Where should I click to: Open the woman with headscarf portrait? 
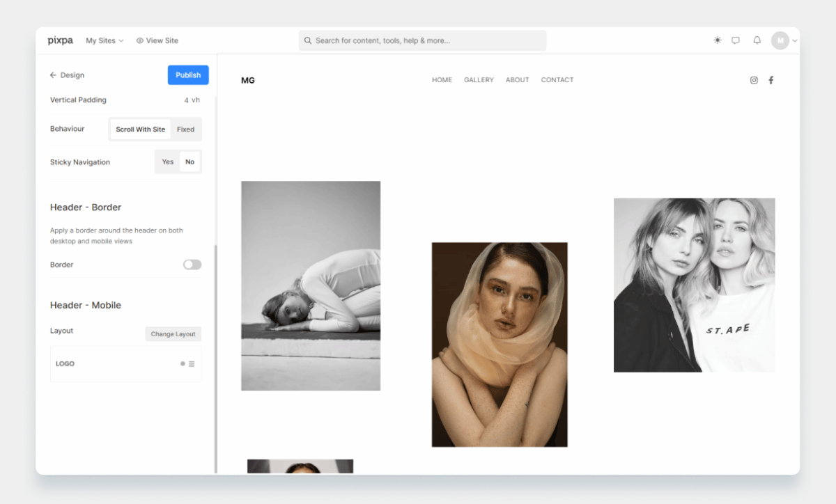coord(500,345)
